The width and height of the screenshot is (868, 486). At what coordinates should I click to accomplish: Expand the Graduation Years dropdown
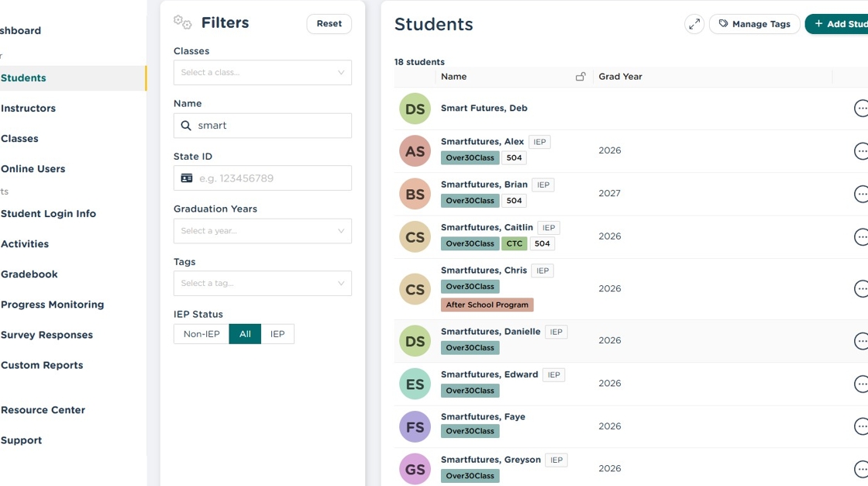click(262, 231)
